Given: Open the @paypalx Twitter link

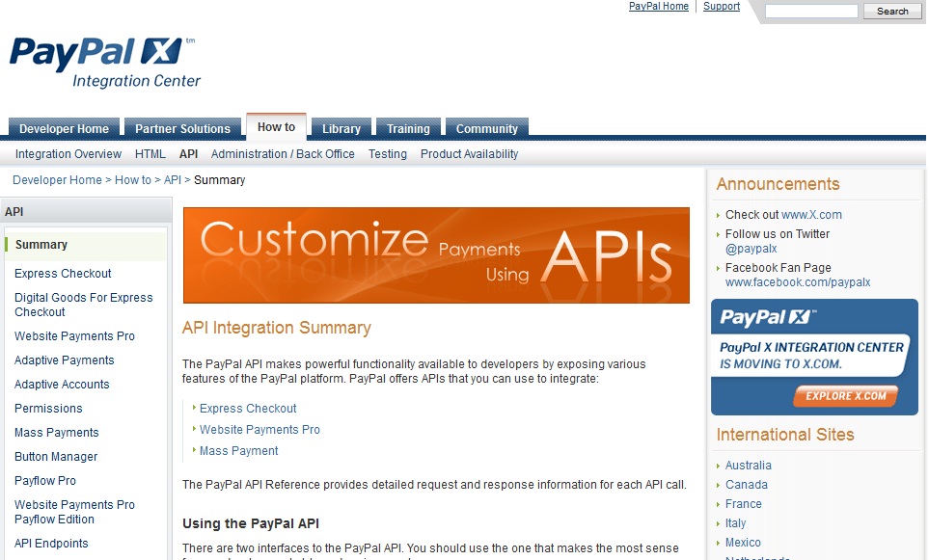Looking at the screenshot, I should [751, 249].
